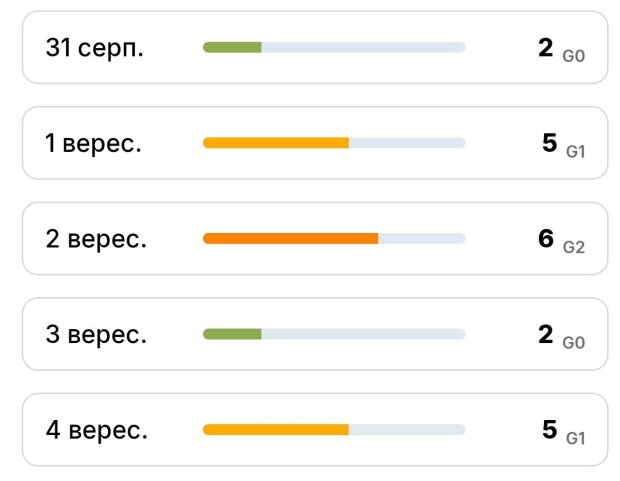Click the value 5 on 1 верес.
Screen dimensions: 620x481
point(550,143)
